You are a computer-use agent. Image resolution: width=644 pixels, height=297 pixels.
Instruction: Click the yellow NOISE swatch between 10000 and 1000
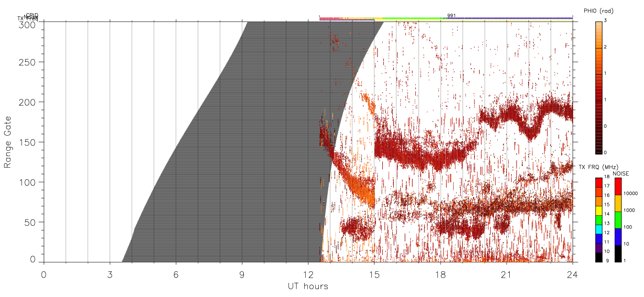(618, 203)
